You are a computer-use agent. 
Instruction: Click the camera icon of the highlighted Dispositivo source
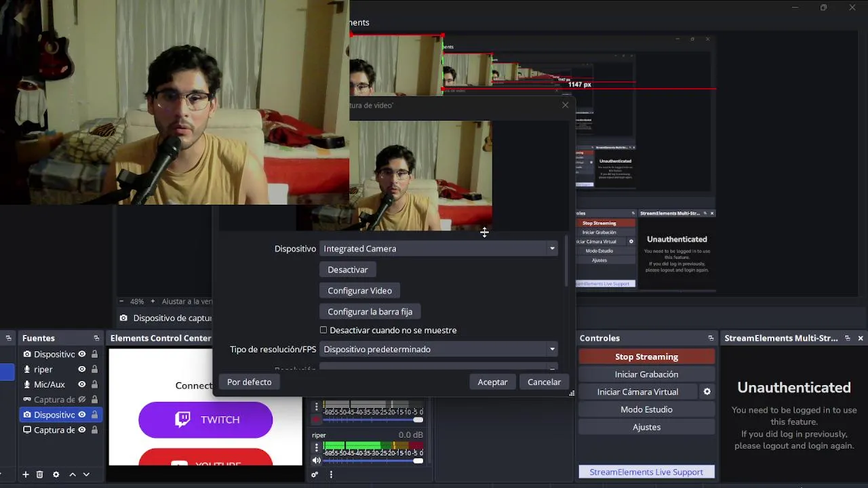tap(27, 415)
